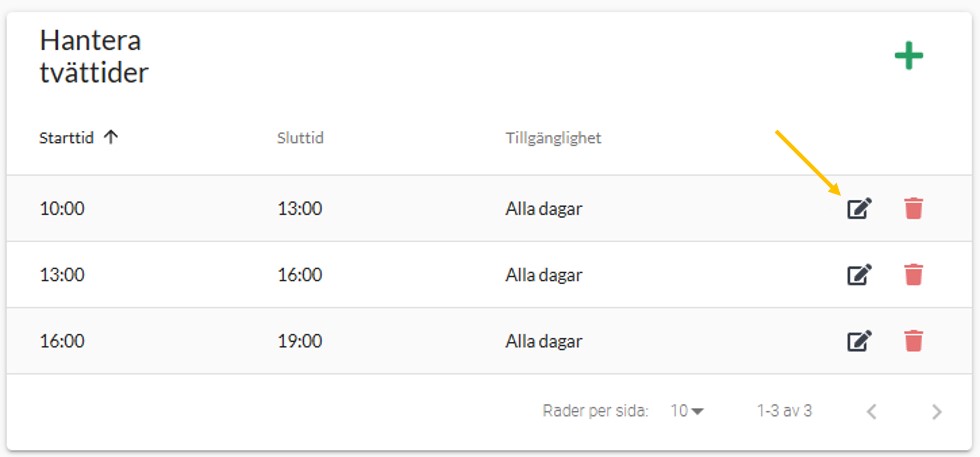Select the row starting at 10:00

(60, 209)
